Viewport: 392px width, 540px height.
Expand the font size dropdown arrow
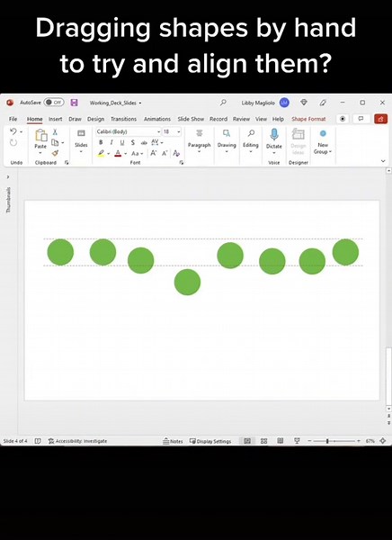pos(178,132)
